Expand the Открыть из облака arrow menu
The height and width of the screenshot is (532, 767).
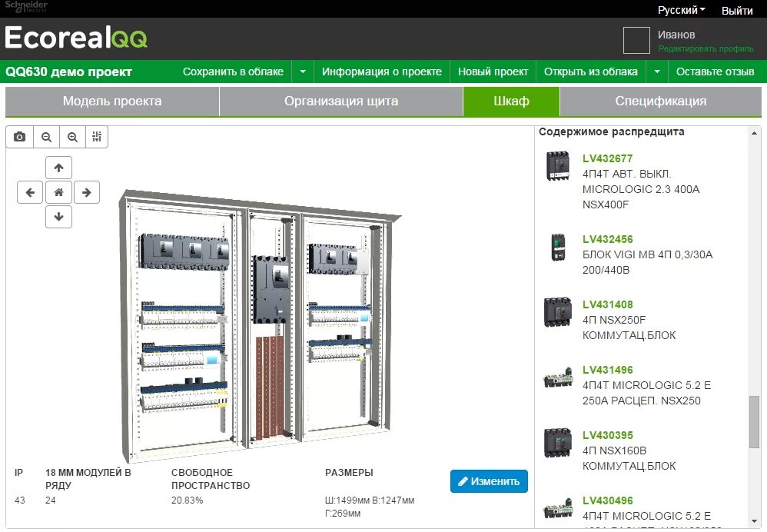[657, 72]
